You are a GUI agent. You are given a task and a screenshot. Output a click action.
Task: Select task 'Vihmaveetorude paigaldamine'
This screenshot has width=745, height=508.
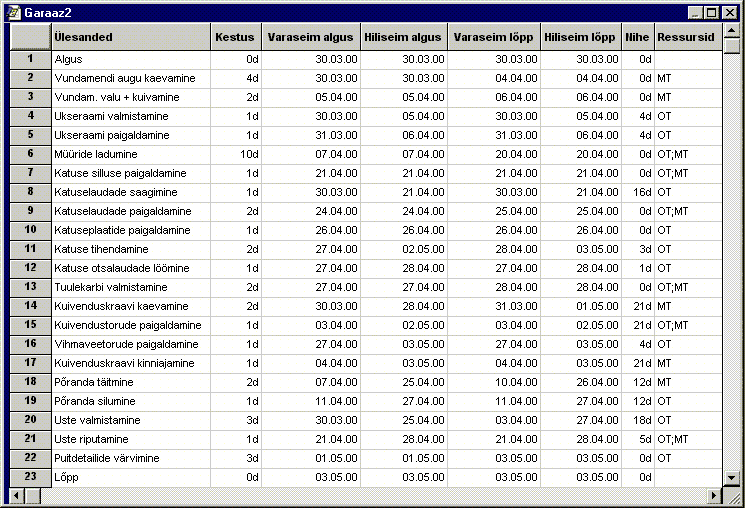pos(131,345)
